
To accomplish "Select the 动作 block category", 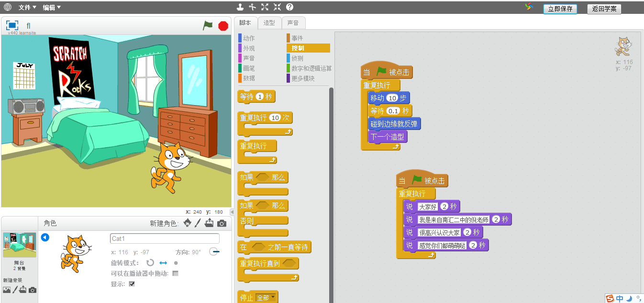I will tap(248, 38).
